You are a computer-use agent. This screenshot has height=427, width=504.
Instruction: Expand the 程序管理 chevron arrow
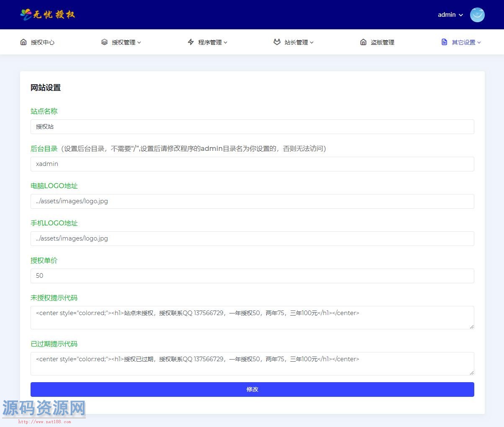[226, 42]
